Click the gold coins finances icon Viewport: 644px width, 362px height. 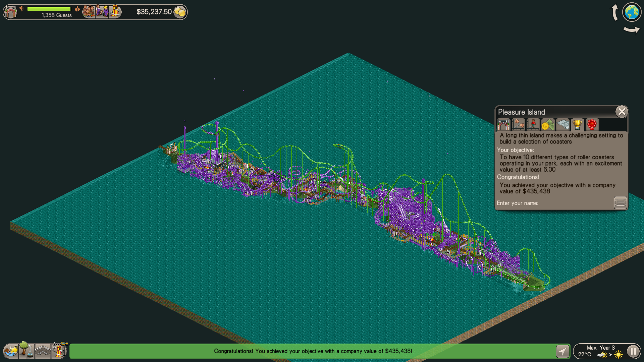pyautogui.click(x=180, y=12)
